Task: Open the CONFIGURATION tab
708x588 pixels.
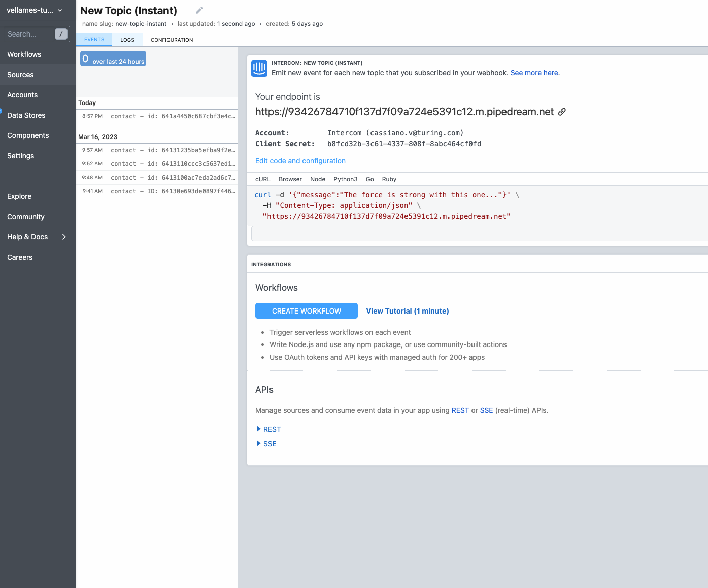Action: pos(172,40)
